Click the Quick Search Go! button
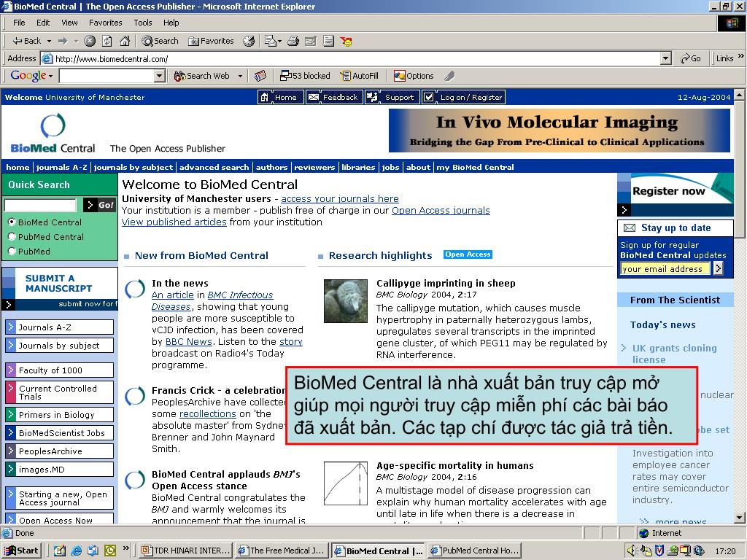 99,205
